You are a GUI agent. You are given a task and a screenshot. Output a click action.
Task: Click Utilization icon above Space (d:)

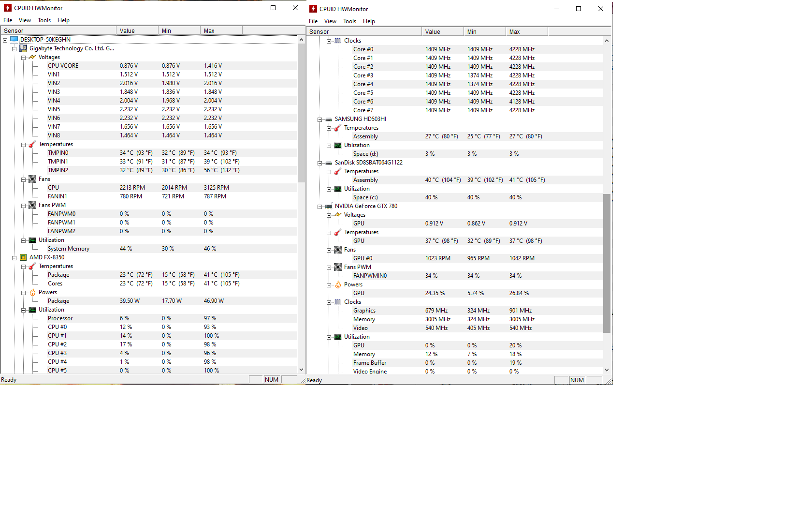coord(338,145)
